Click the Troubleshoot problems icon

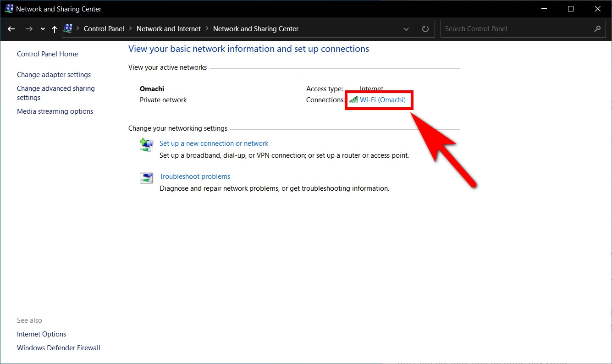pyautogui.click(x=146, y=178)
